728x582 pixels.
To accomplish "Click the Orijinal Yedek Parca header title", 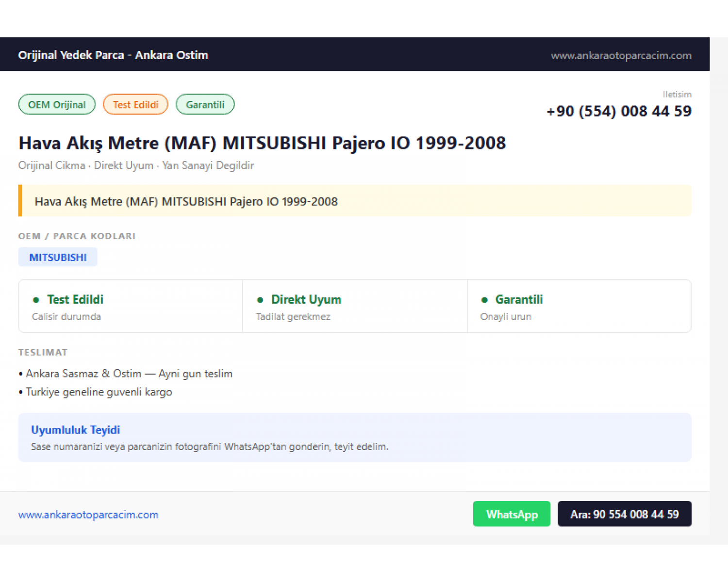I will tap(113, 55).
